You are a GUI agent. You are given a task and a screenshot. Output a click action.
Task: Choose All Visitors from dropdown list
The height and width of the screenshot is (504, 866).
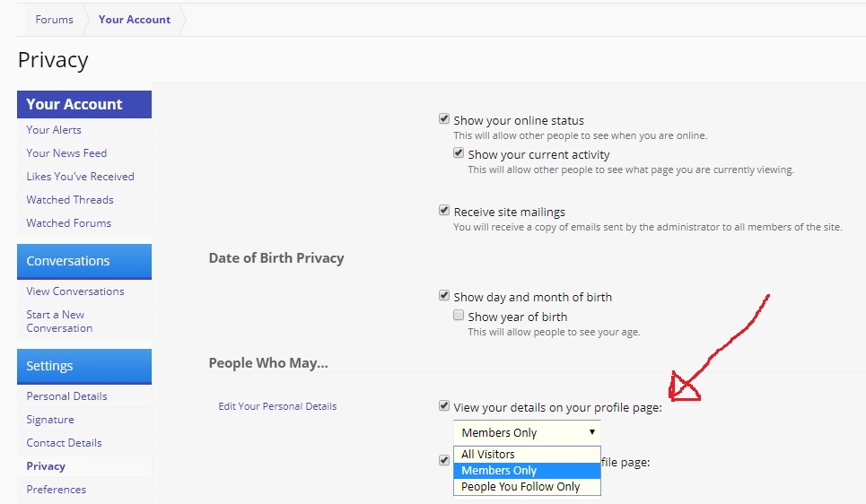click(488, 455)
